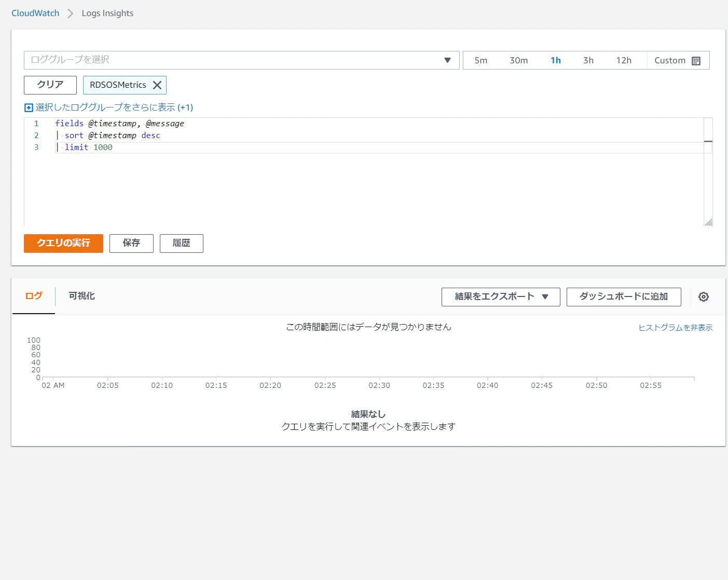Screen dimensions: 728x580
Task: Place cursor on the limit 1000 line
Action: click(383, 147)
